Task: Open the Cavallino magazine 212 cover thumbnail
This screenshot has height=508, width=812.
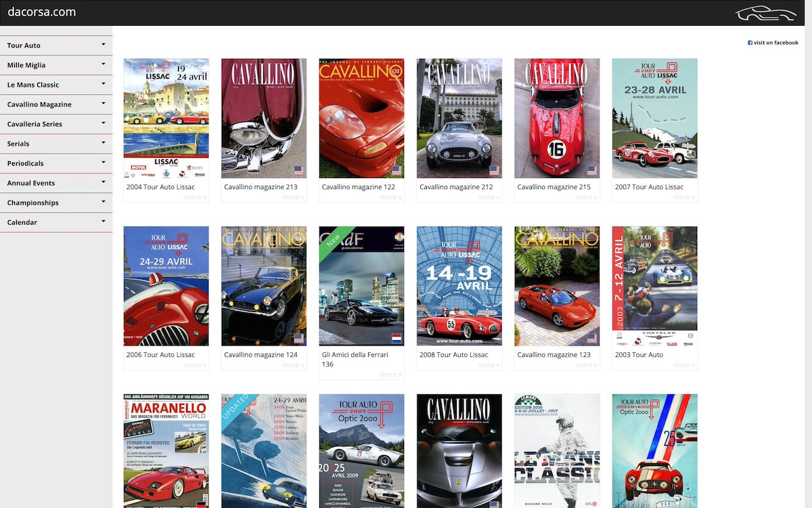Action: click(x=459, y=119)
